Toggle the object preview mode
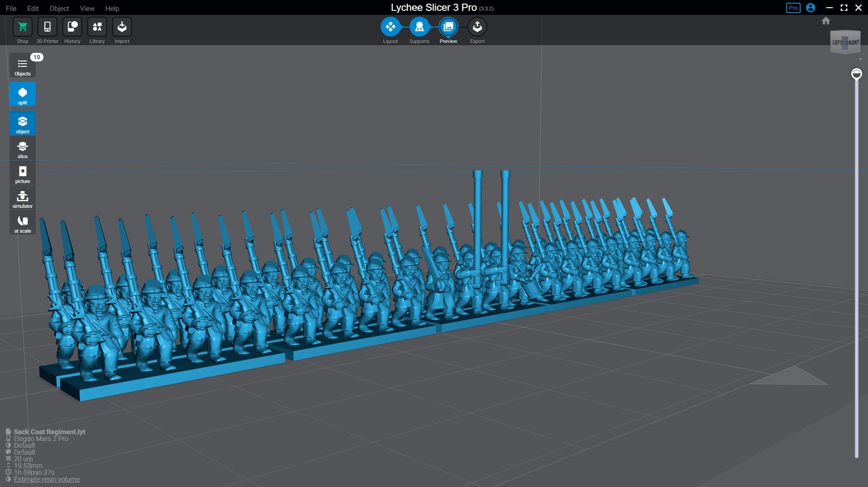Image resolution: width=868 pixels, height=487 pixels. pyautogui.click(x=22, y=124)
